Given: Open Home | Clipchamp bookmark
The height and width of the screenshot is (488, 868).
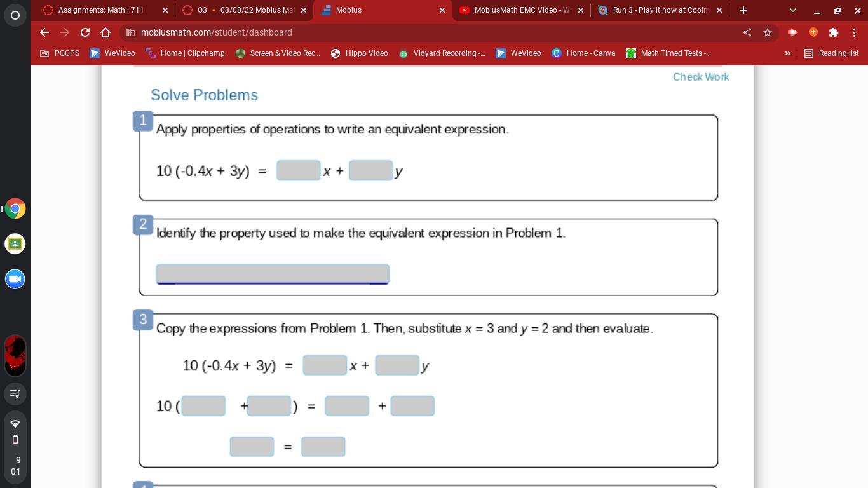Looking at the screenshot, I should (185, 53).
